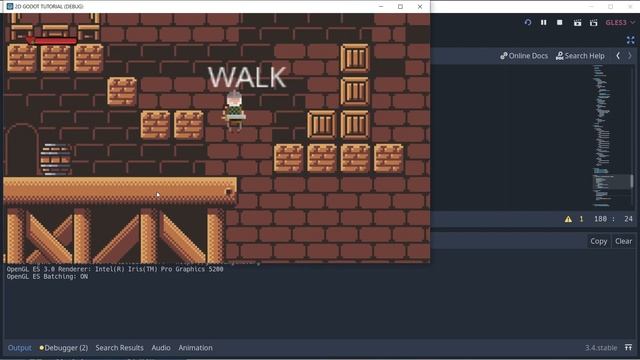
Task: Clear the output log
Action: click(623, 241)
